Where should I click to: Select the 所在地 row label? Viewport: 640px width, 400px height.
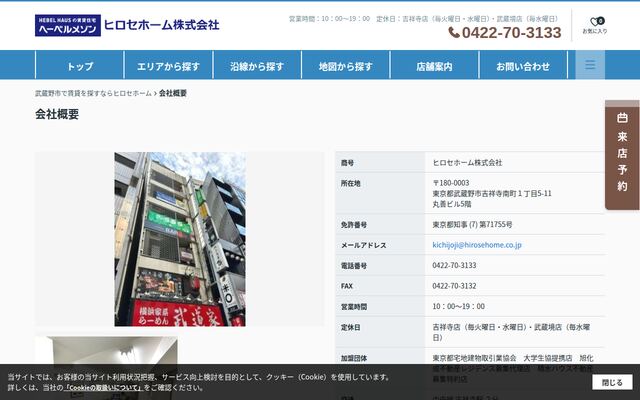click(x=351, y=183)
